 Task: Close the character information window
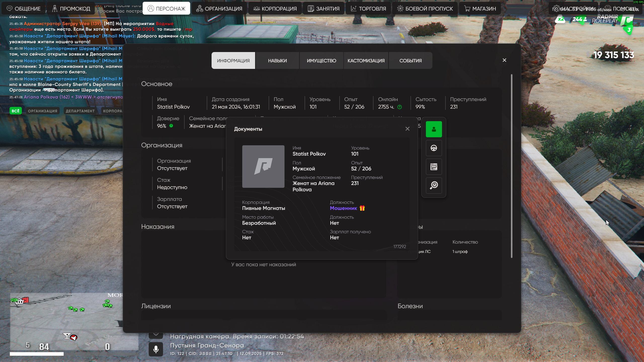504,60
